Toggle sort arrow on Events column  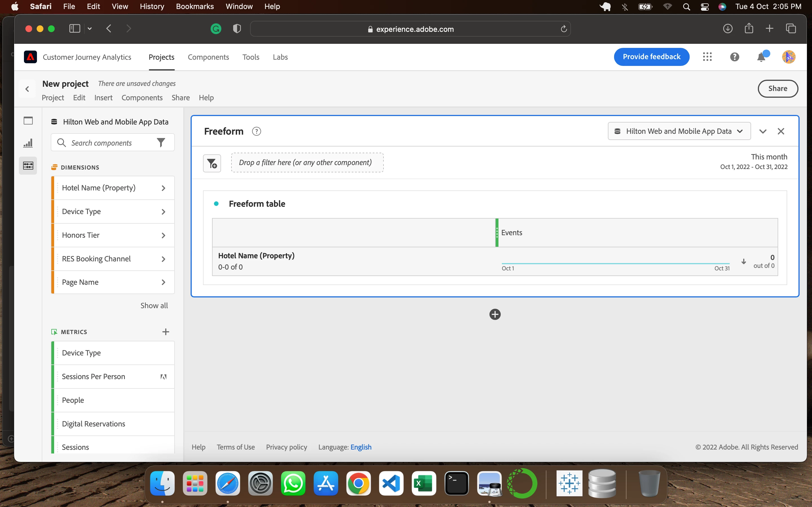point(743,261)
